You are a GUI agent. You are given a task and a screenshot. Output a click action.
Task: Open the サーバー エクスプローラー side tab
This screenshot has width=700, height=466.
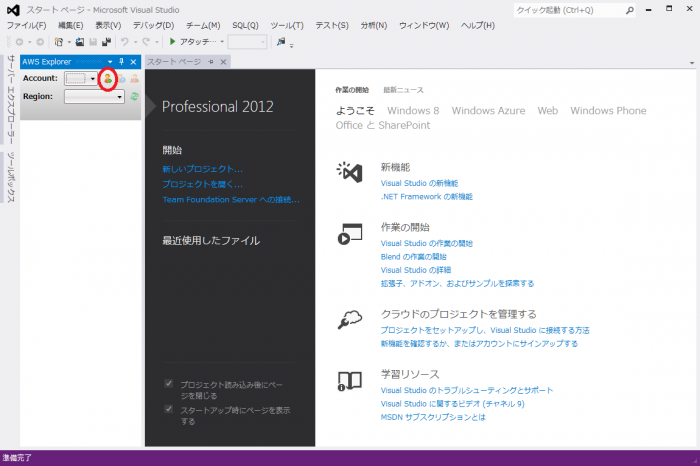[11, 100]
